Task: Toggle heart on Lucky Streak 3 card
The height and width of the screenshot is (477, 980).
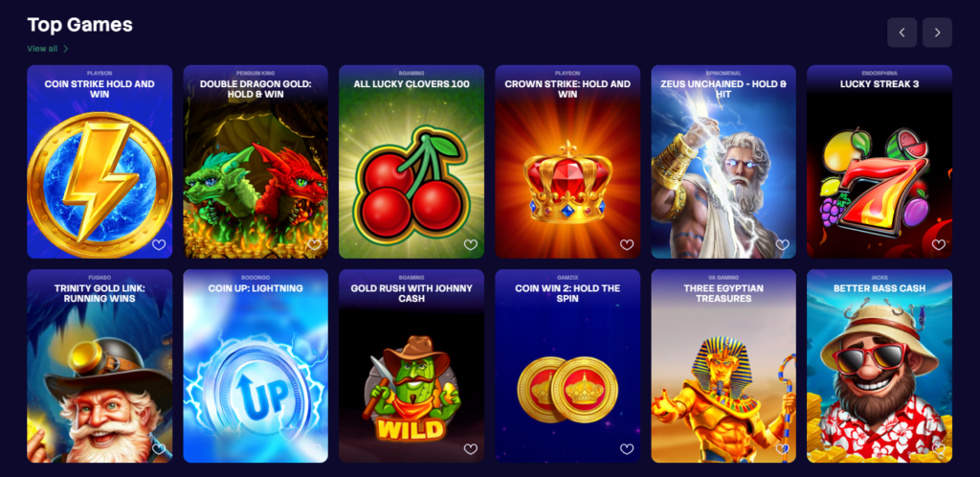Action: [939, 245]
